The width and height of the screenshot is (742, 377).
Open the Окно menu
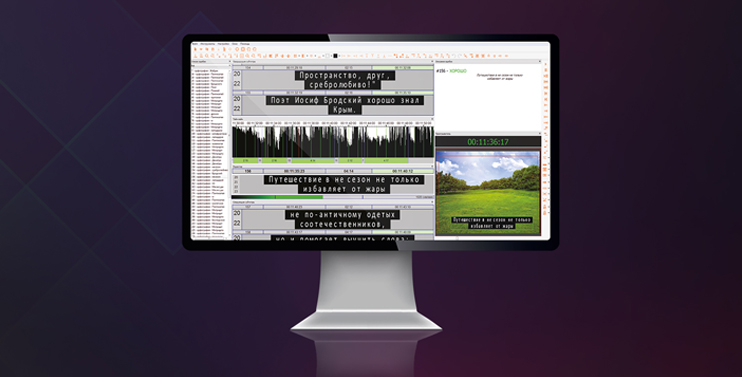click(x=235, y=44)
